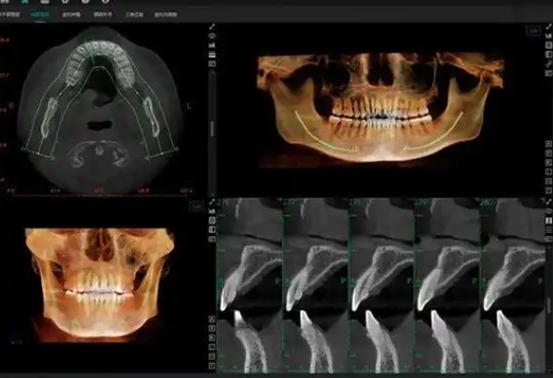Click the highlighted teal top toolbar icon
The image size is (553, 378).
click(25, 1)
